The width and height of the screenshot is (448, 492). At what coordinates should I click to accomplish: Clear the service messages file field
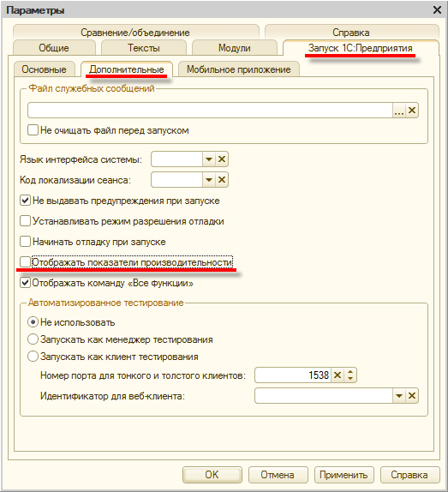click(x=412, y=111)
